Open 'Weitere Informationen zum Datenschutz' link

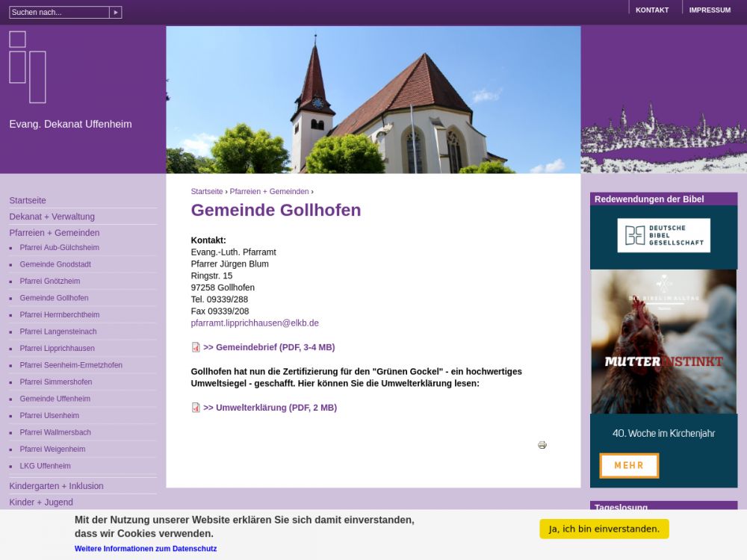point(146,549)
